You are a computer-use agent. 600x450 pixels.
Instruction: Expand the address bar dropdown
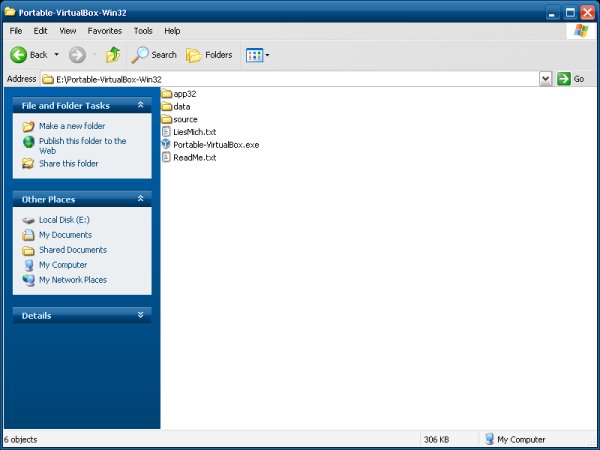546,79
